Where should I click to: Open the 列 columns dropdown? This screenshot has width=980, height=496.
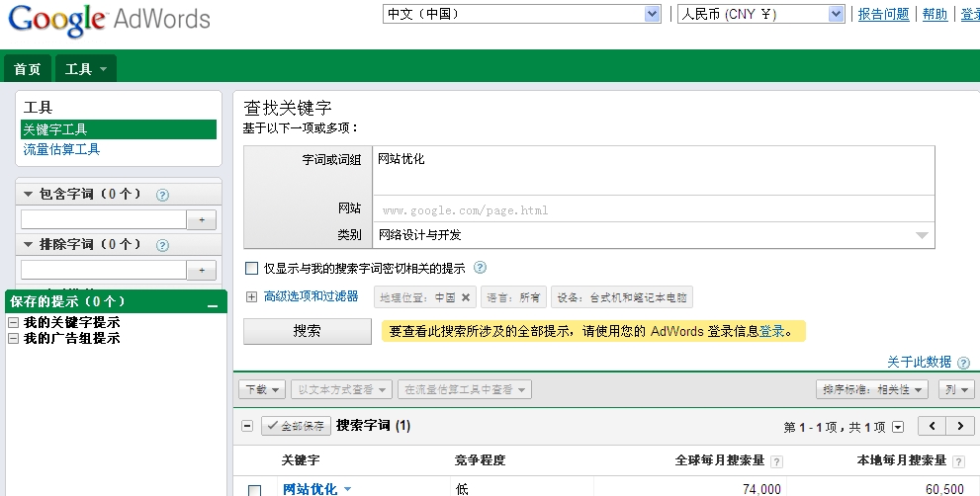pyautogui.click(x=956, y=390)
